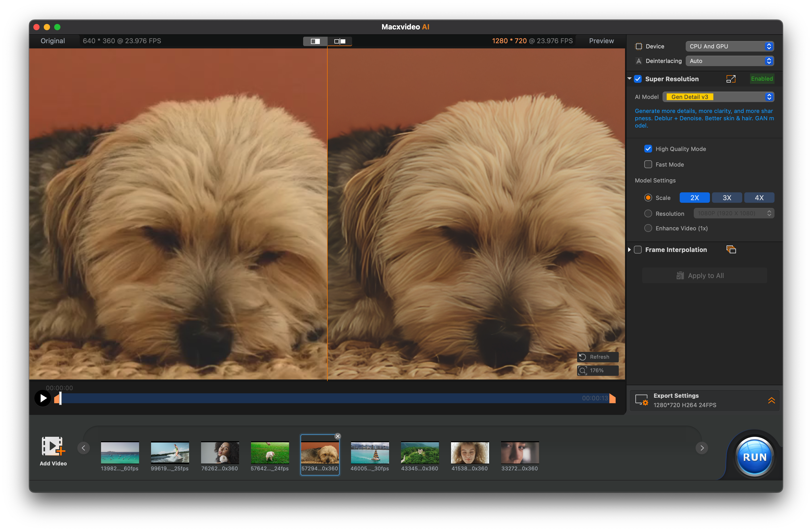Select the 41538...0x360 video thumbnail

tap(470, 453)
